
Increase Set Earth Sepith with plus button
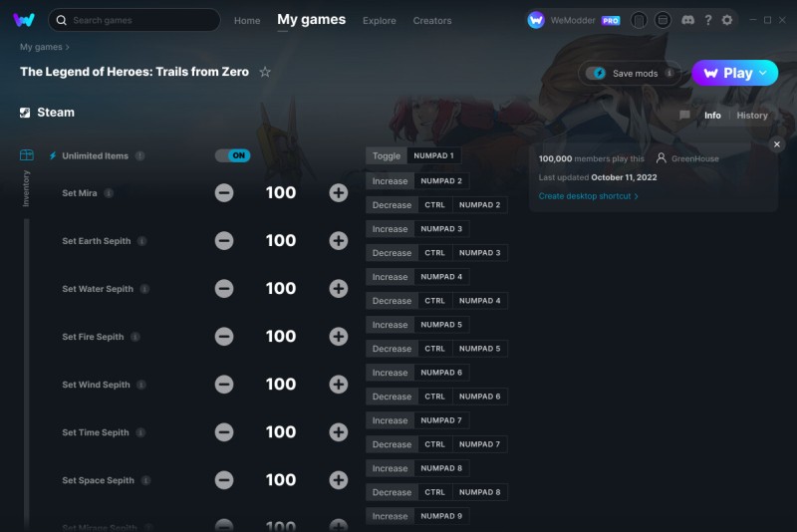coord(339,240)
